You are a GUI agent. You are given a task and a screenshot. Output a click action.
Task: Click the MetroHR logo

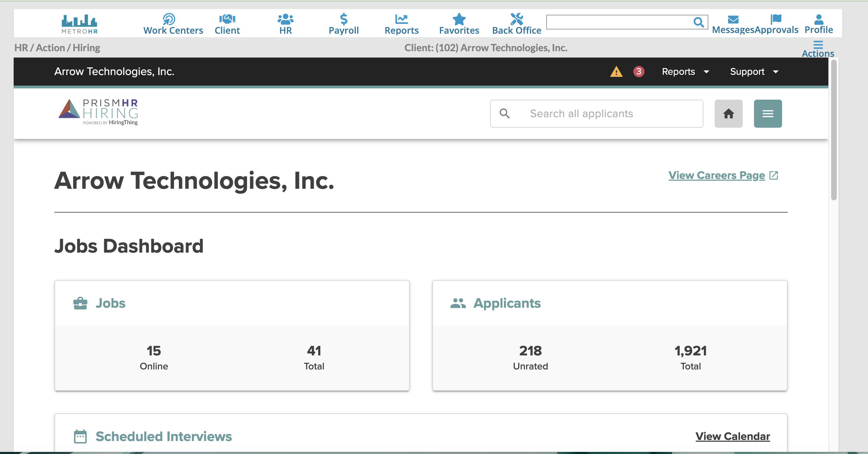tap(79, 24)
